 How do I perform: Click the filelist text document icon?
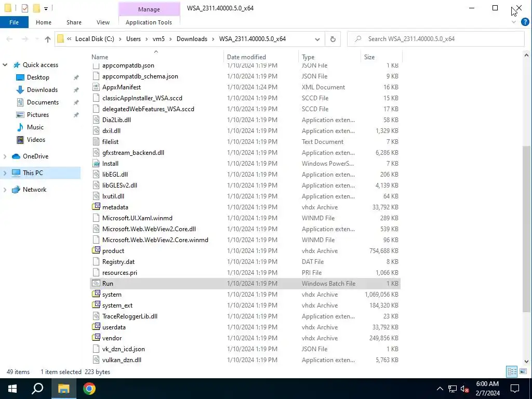96,141
